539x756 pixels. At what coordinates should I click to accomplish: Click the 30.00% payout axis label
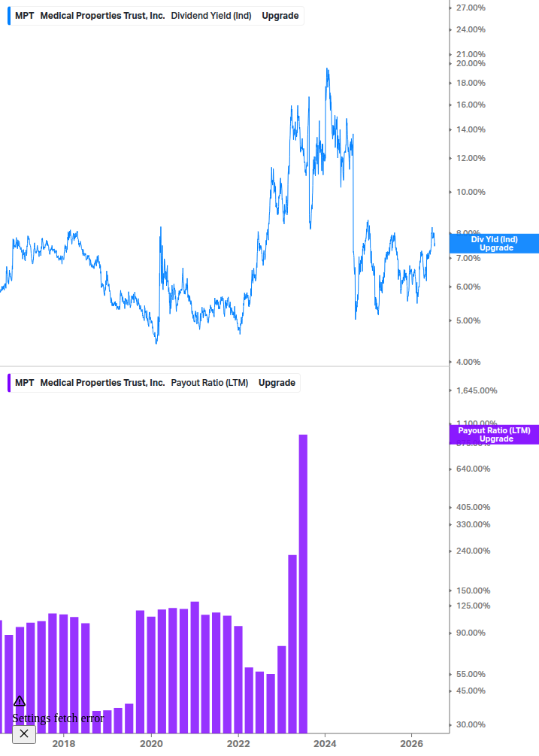point(471,724)
